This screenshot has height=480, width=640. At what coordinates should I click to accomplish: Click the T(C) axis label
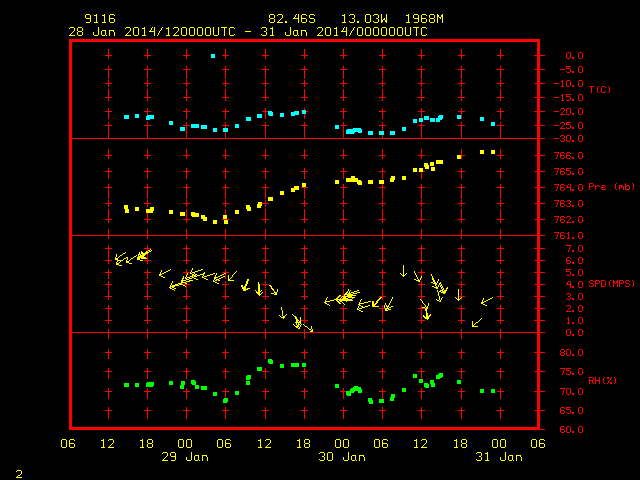(600, 89)
